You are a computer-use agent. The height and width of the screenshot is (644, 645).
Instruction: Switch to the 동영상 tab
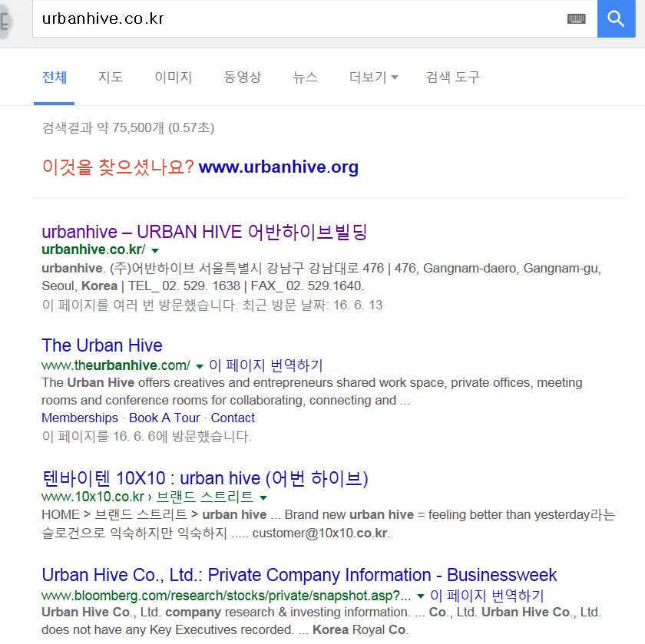[243, 77]
